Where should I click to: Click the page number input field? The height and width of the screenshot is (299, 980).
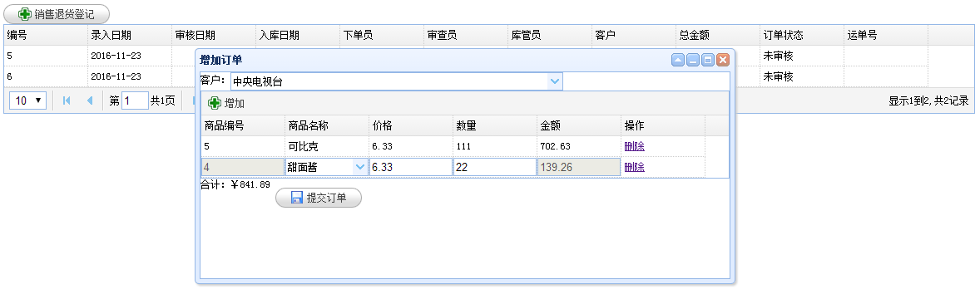(x=135, y=100)
